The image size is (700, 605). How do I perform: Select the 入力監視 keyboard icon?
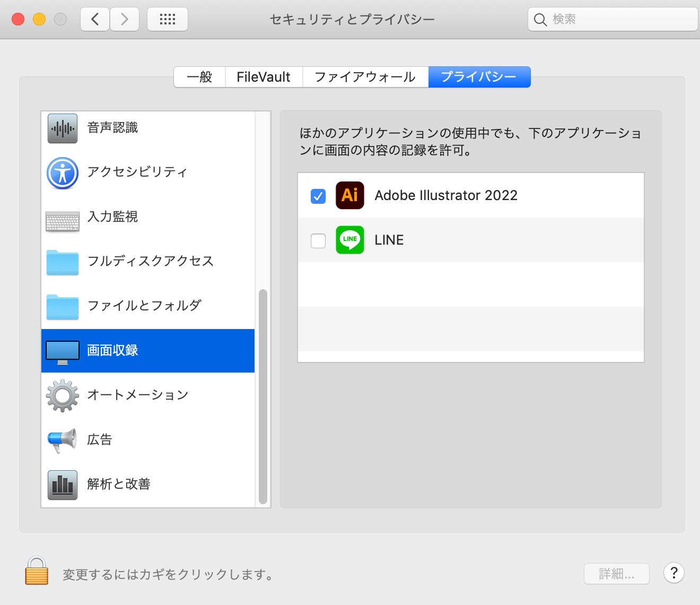63,218
